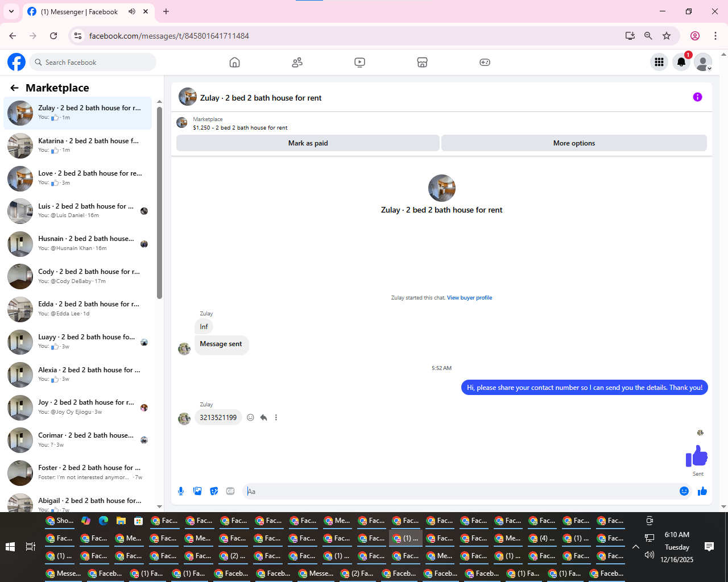Record a voice clip with microphone icon
Viewport: 728px width, 582px height.
pyautogui.click(x=181, y=491)
